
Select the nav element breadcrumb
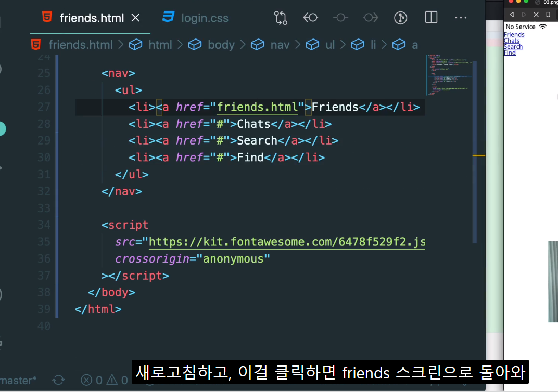tap(280, 45)
